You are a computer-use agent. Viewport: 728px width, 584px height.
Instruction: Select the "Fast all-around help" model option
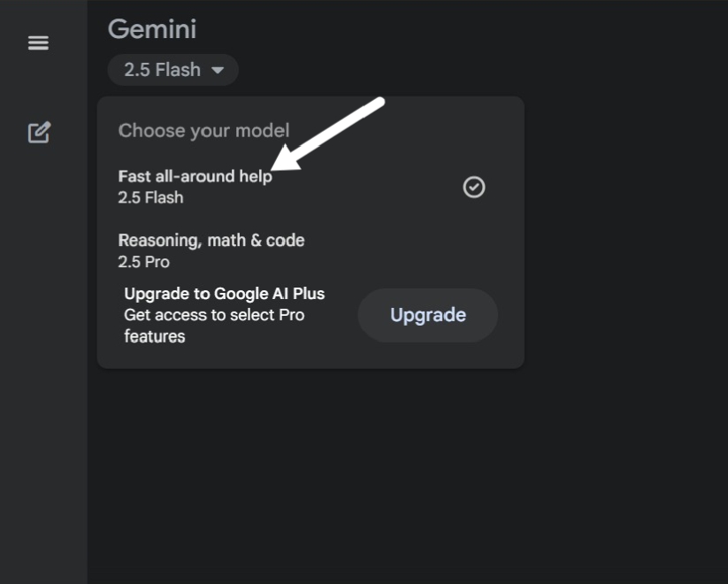(x=195, y=176)
